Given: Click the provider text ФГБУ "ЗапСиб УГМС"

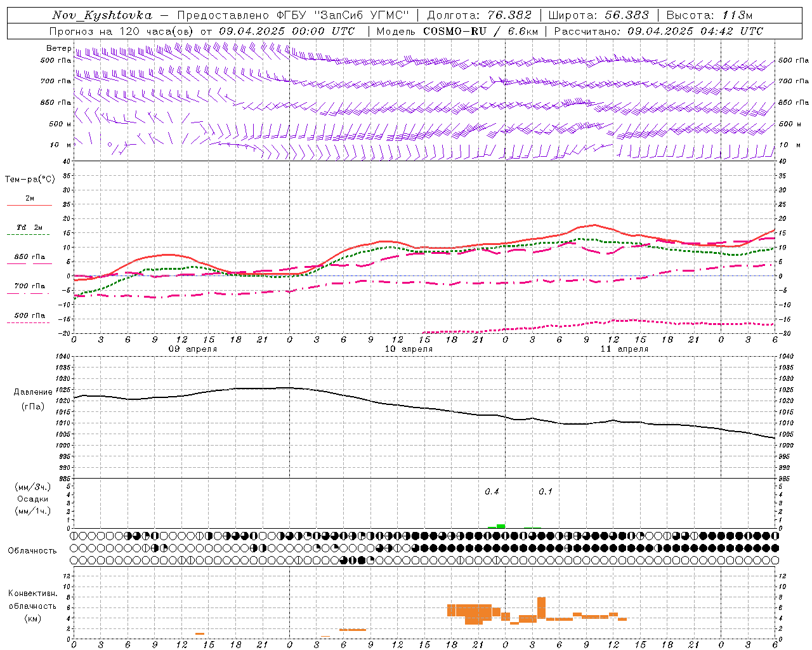Looking at the screenshot, I should pyautogui.click(x=343, y=15).
